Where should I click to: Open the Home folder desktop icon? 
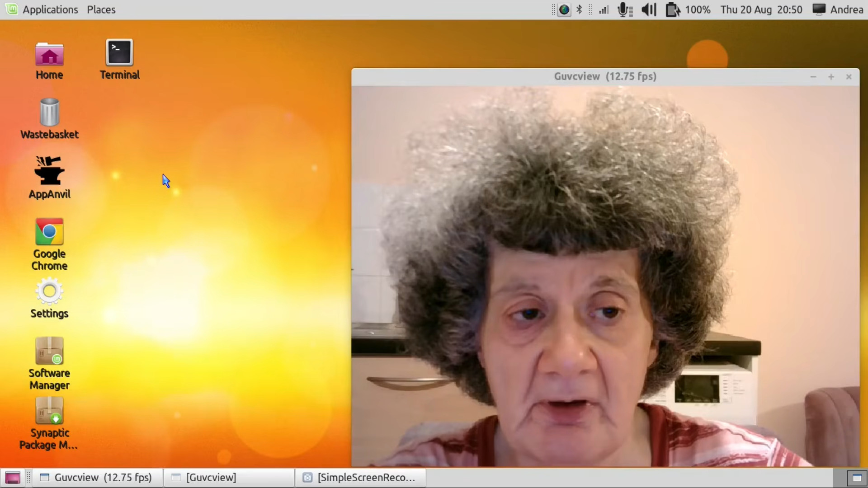(x=49, y=61)
